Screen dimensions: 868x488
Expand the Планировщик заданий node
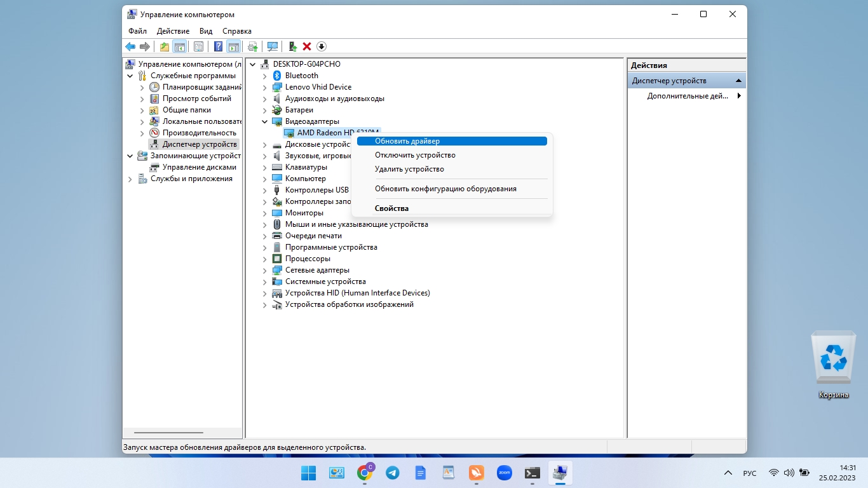142,87
